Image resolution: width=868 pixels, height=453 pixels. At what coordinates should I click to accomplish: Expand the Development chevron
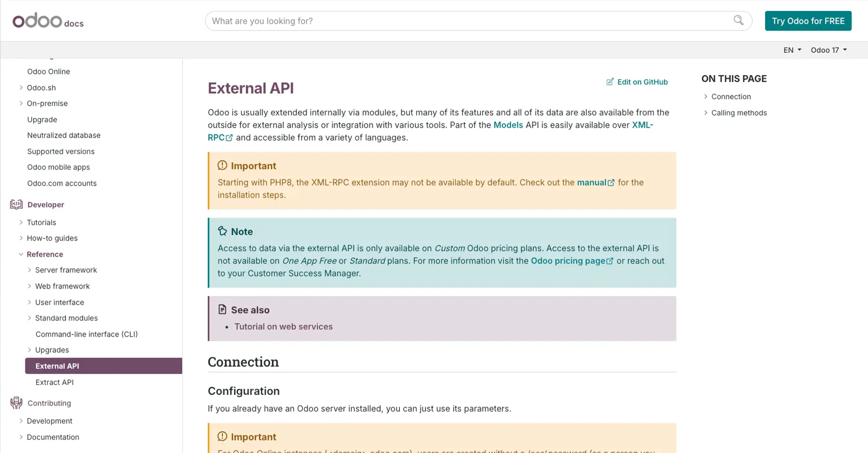tap(21, 421)
